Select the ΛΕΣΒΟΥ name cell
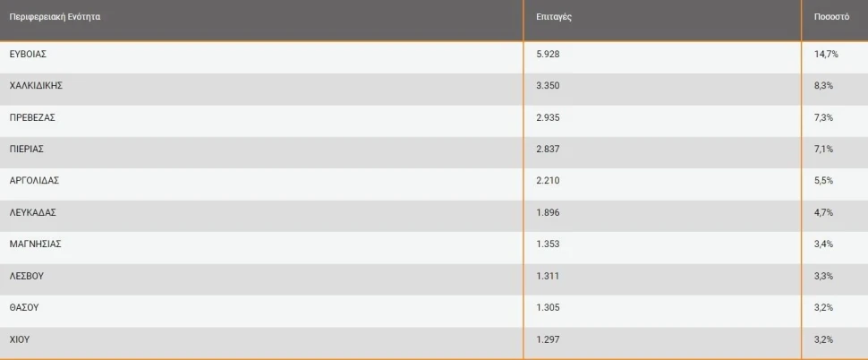Screen dimensions: 868x360 coord(27,276)
